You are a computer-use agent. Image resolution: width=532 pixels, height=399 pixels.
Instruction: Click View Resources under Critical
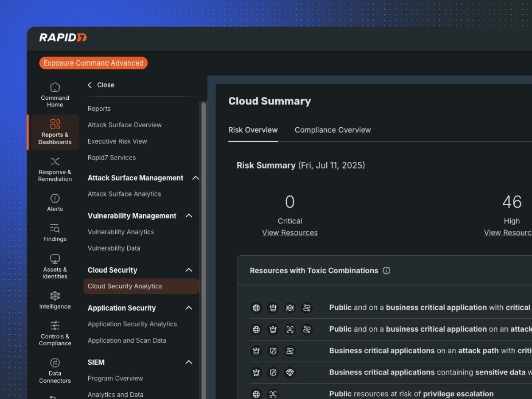tap(289, 233)
